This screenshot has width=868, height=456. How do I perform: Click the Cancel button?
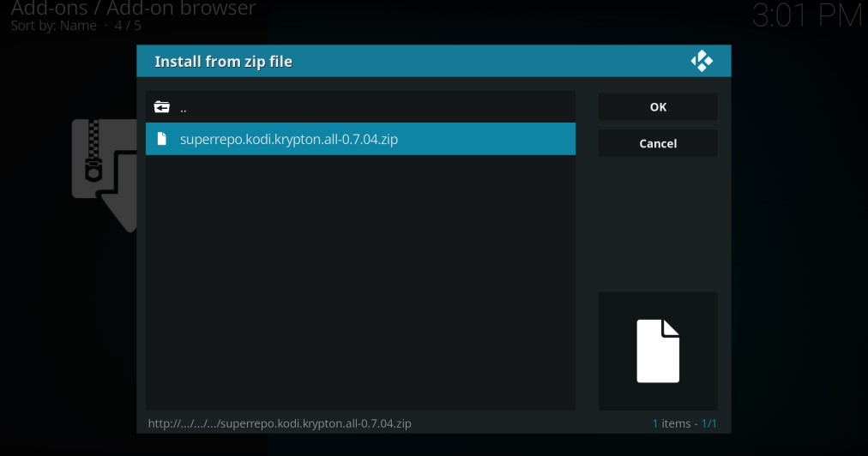tap(658, 143)
